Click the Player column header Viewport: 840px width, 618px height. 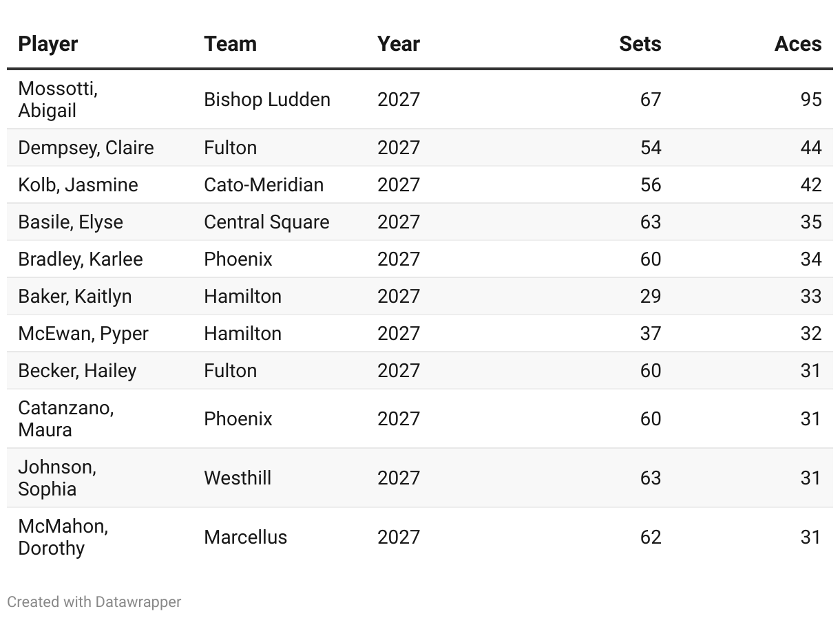tap(48, 44)
